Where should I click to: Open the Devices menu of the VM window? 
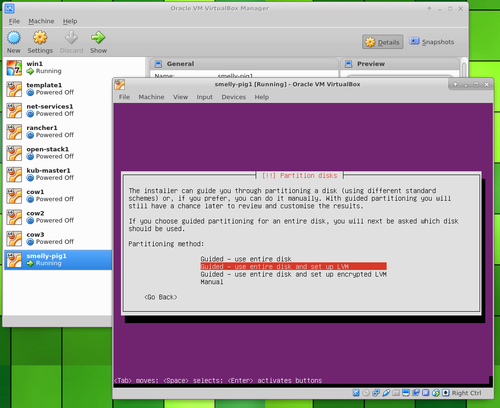pyautogui.click(x=234, y=97)
